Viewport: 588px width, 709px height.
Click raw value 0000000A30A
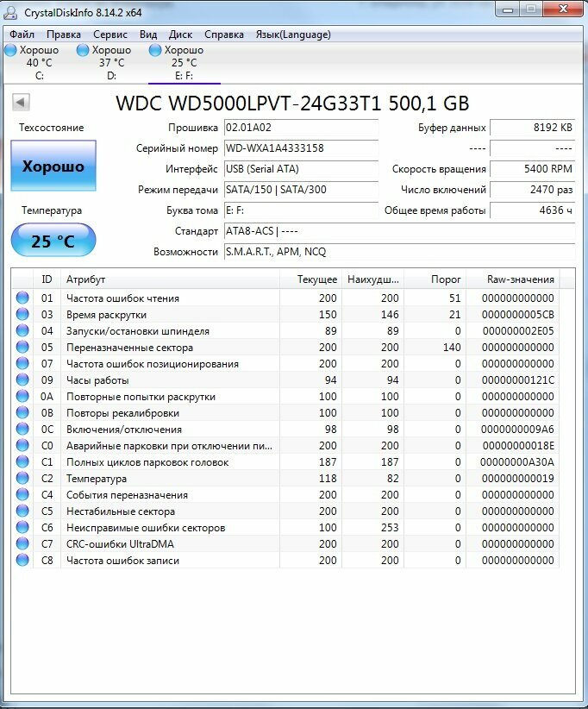point(517,461)
